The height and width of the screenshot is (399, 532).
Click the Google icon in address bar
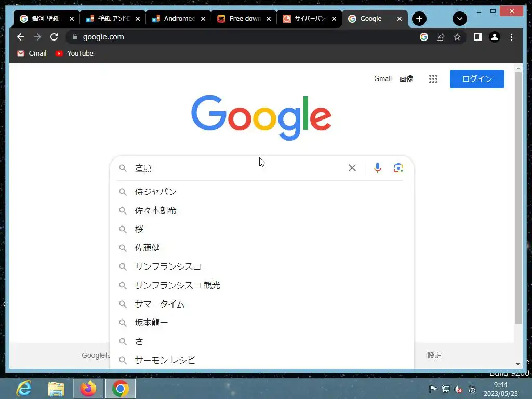pyautogui.click(x=424, y=37)
